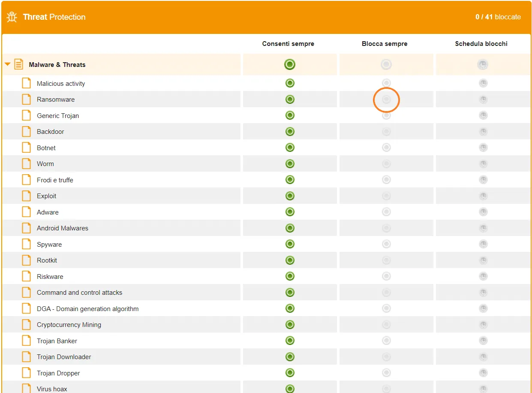
Task: Click schedule clock icon for Spyware
Action: tap(483, 244)
